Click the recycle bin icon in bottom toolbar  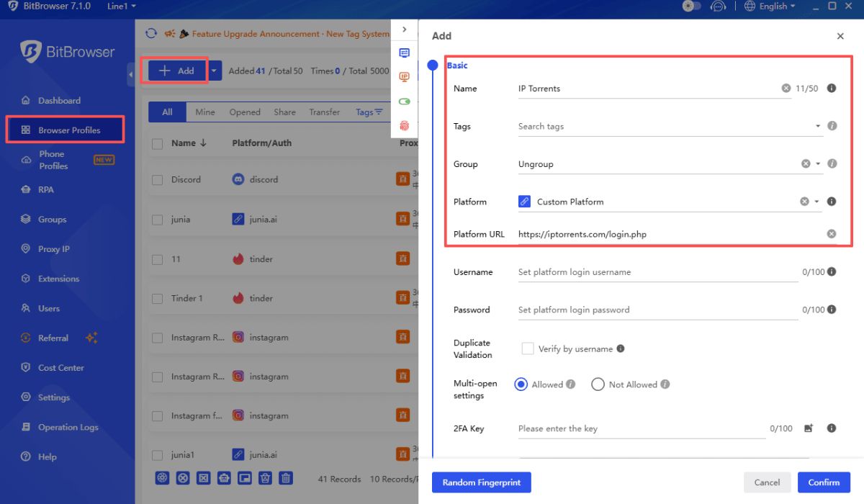point(265,477)
